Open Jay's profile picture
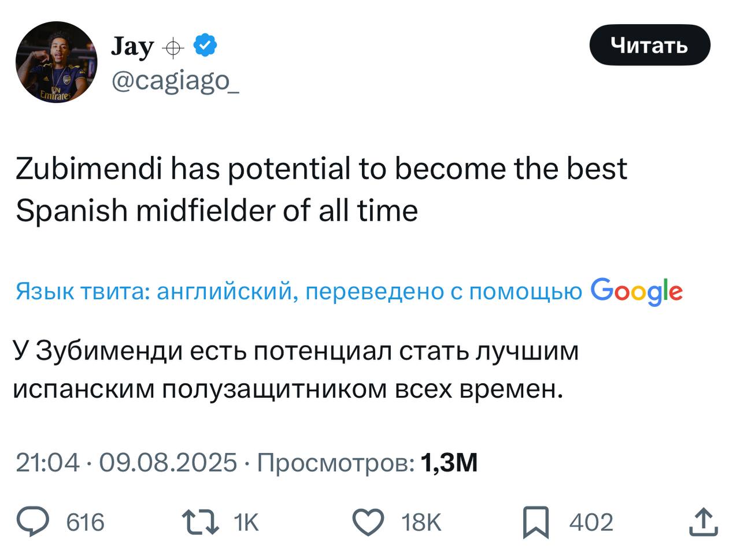This screenshot has width=740, height=560. [57, 62]
